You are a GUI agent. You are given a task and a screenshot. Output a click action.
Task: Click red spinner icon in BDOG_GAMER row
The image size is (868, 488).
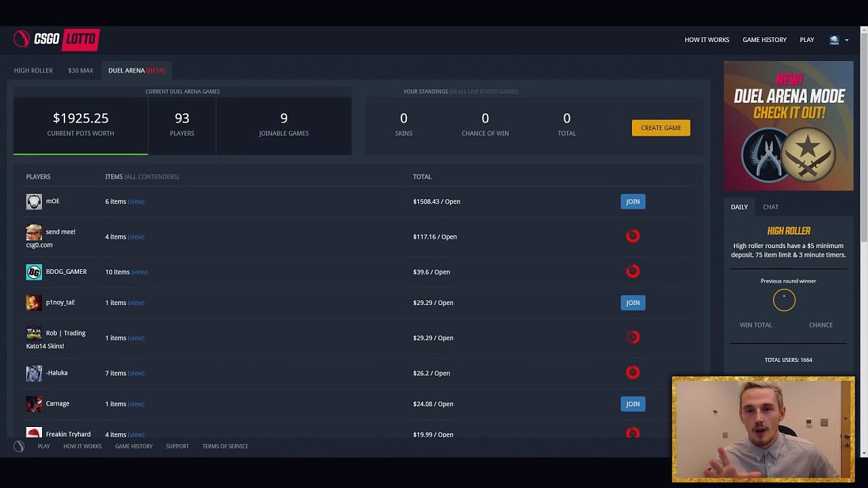click(x=633, y=271)
